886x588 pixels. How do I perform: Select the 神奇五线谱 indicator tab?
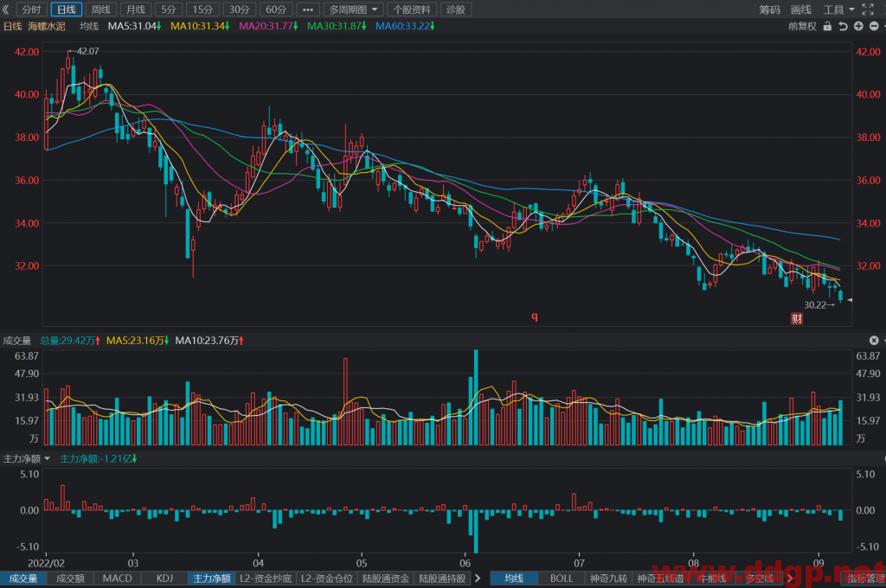click(660, 578)
